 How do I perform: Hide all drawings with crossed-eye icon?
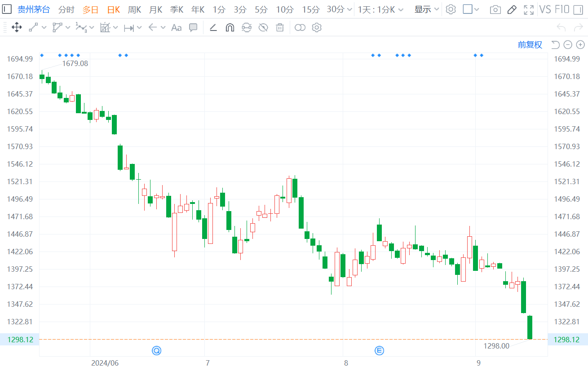[x=263, y=28]
